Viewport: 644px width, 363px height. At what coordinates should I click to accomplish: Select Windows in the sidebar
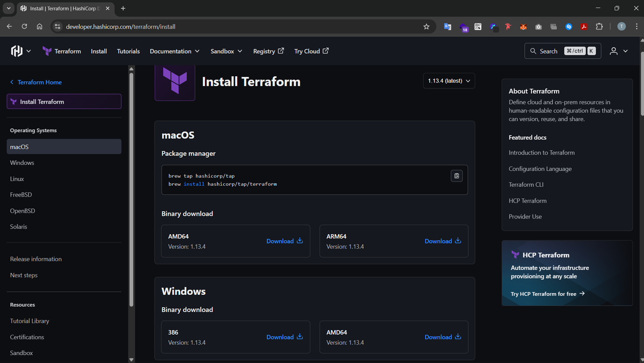22,163
